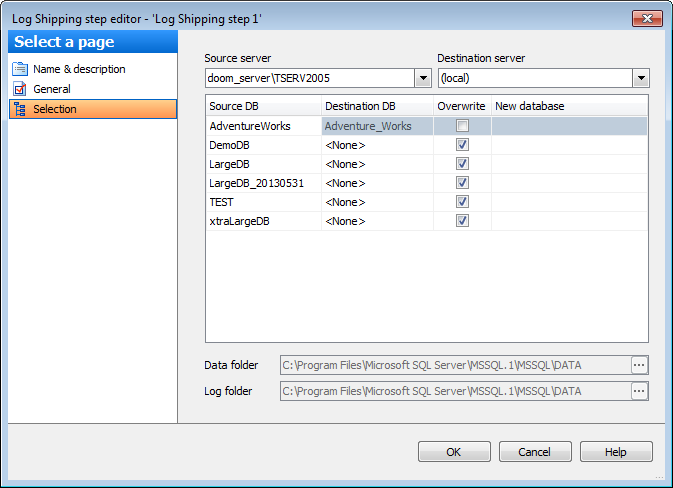The image size is (673, 488).
Task: Click the <None> destination for xtraLargeDB
Action: click(377, 221)
